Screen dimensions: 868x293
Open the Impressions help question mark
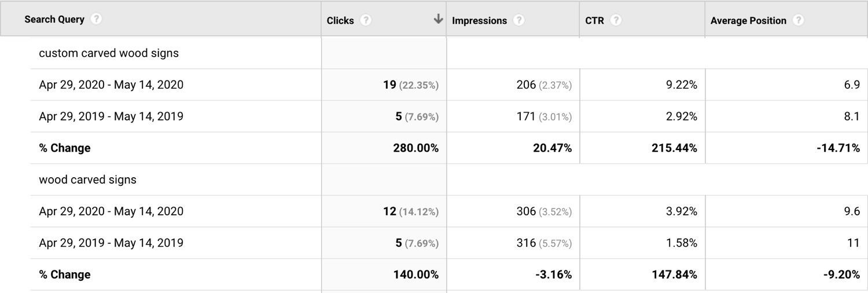[519, 20]
